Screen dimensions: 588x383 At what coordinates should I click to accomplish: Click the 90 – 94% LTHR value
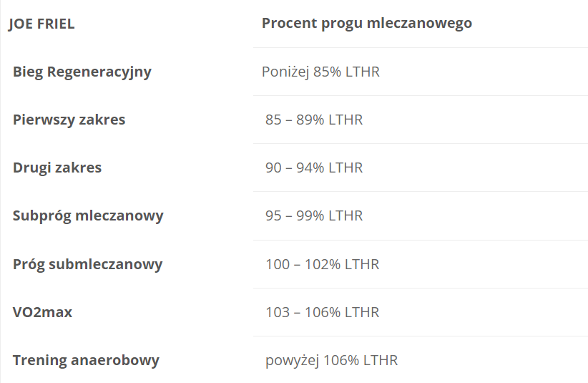(314, 168)
